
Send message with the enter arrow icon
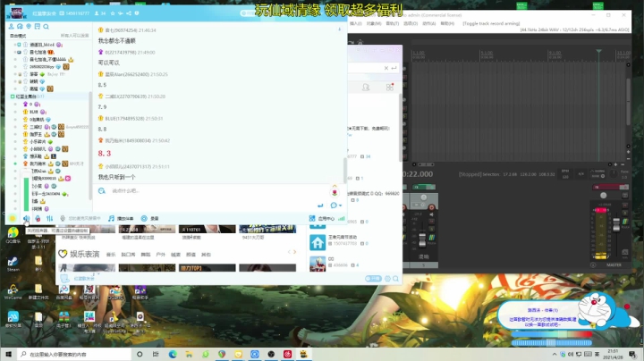(x=320, y=206)
